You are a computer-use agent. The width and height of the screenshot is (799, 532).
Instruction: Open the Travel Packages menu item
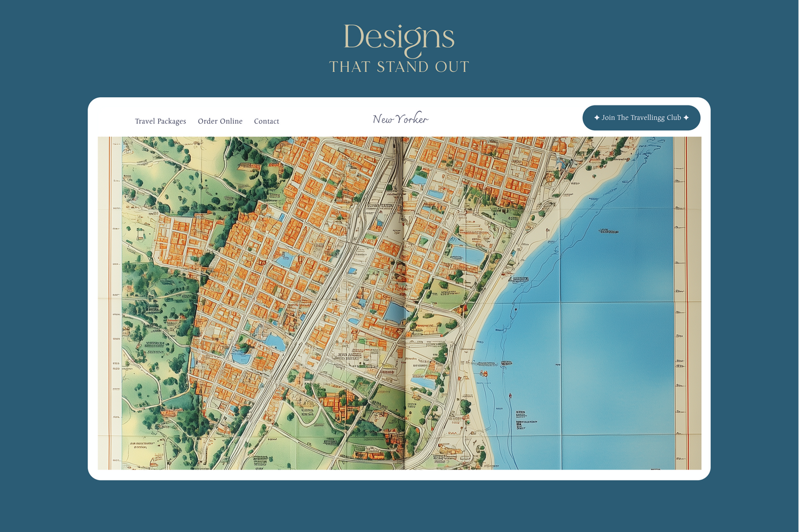pyautogui.click(x=160, y=122)
